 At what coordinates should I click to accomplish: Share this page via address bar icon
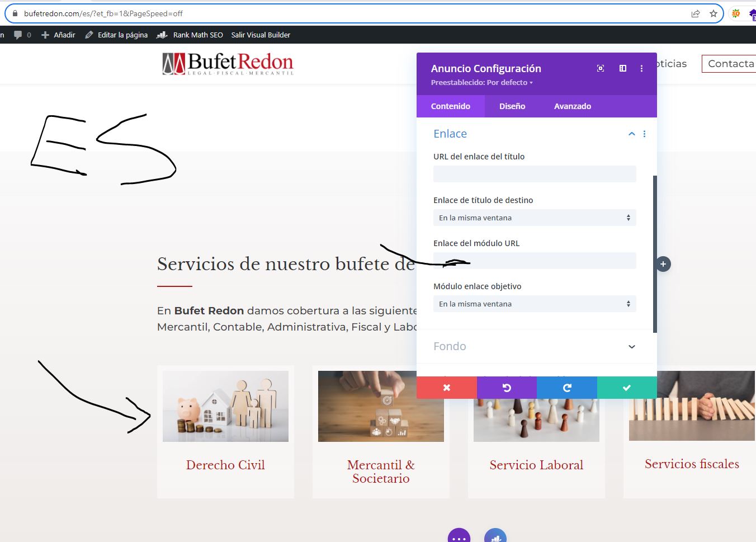point(696,13)
